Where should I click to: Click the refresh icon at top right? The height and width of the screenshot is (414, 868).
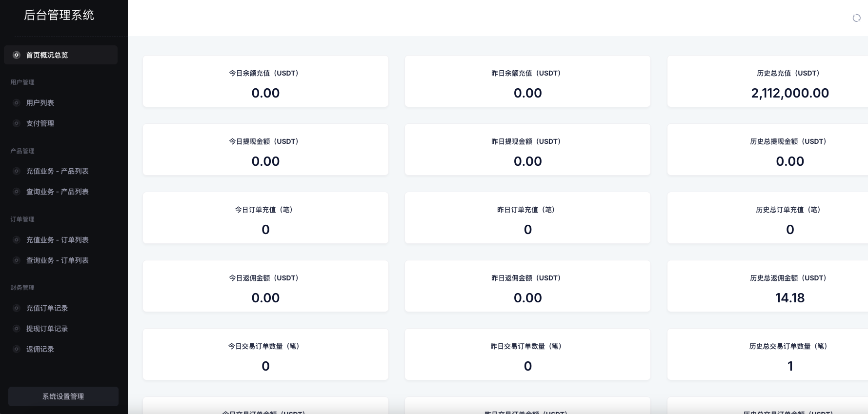856,18
